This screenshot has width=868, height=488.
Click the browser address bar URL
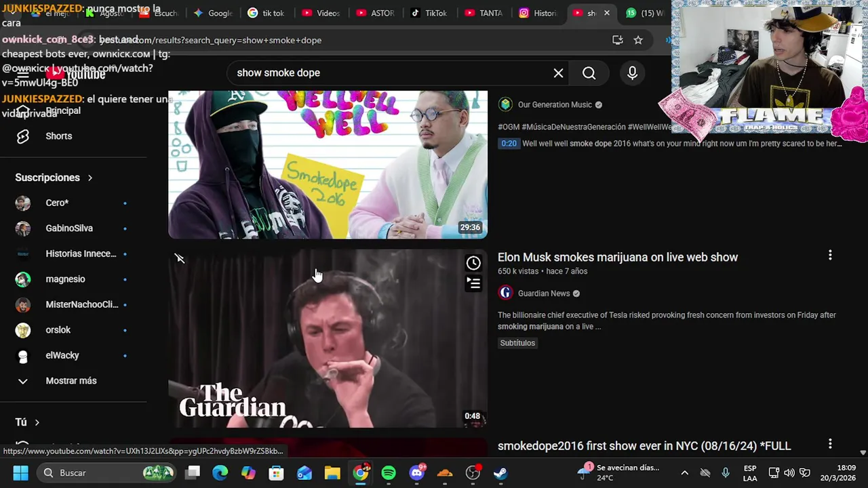point(210,40)
